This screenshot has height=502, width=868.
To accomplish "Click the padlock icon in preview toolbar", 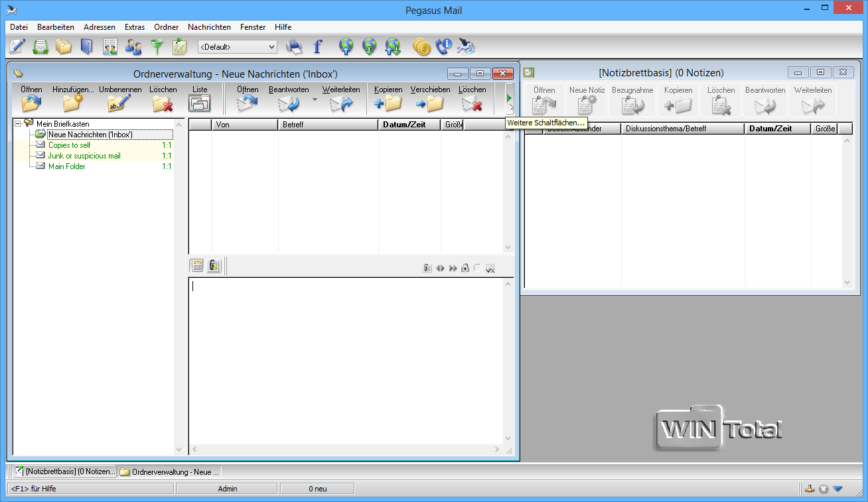I will coord(466,268).
